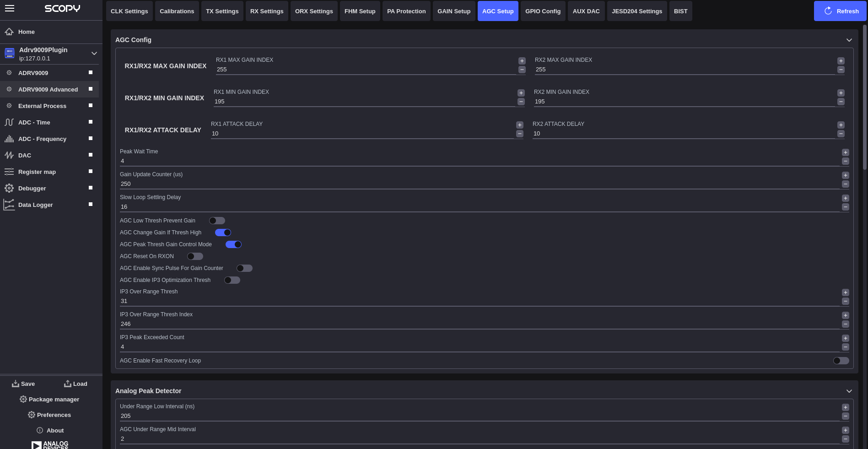Decrease RX2 ATTACK DELAY with minus

pyautogui.click(x=841, y=134)
